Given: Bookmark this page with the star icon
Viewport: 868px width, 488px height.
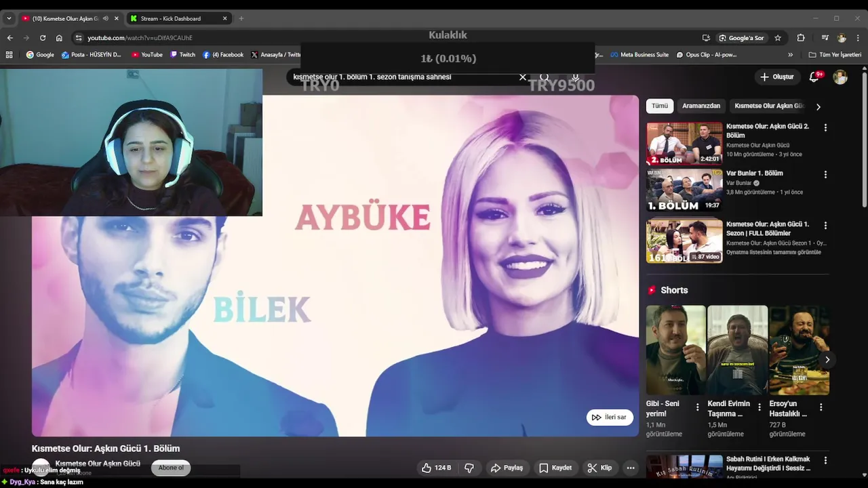Looking at the screenshot, I should [778, 38].
